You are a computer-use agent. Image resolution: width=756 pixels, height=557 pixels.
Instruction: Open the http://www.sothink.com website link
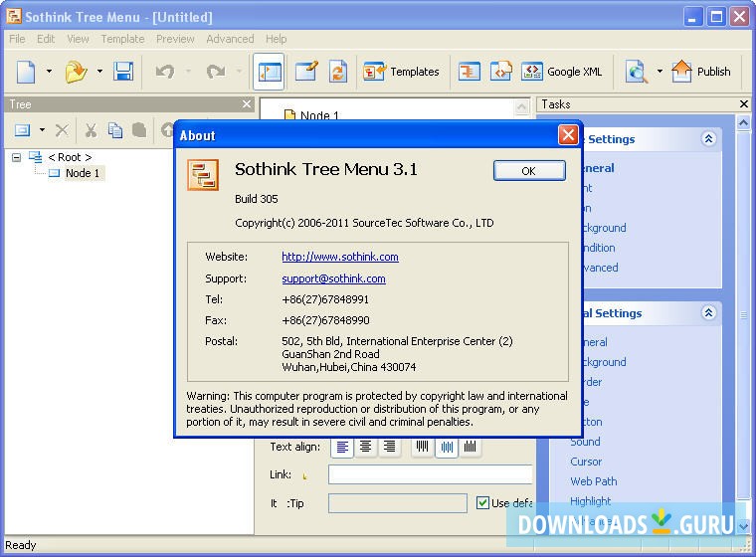coord(340,257)
